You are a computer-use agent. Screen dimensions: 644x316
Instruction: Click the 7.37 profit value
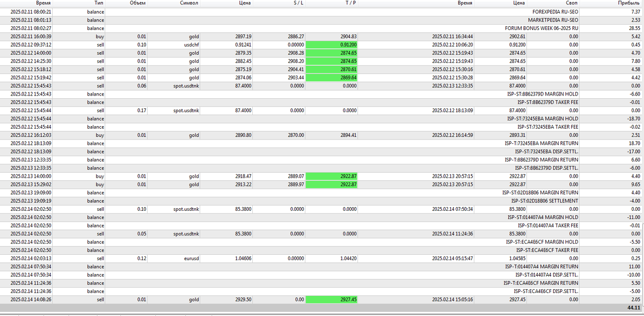pyautogui.click(x=636, y=11)
